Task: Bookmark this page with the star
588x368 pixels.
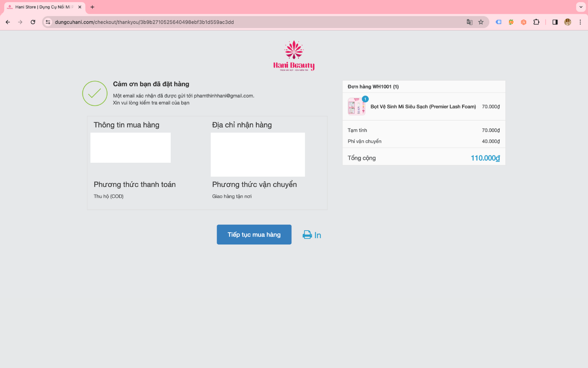Action: pyautogui.click(x=481, y=22)
